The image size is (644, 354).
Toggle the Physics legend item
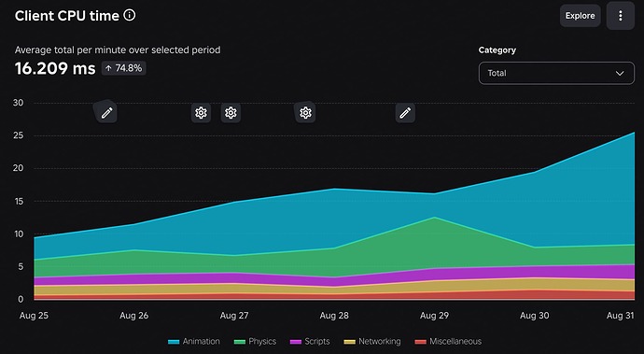point(255,342)
